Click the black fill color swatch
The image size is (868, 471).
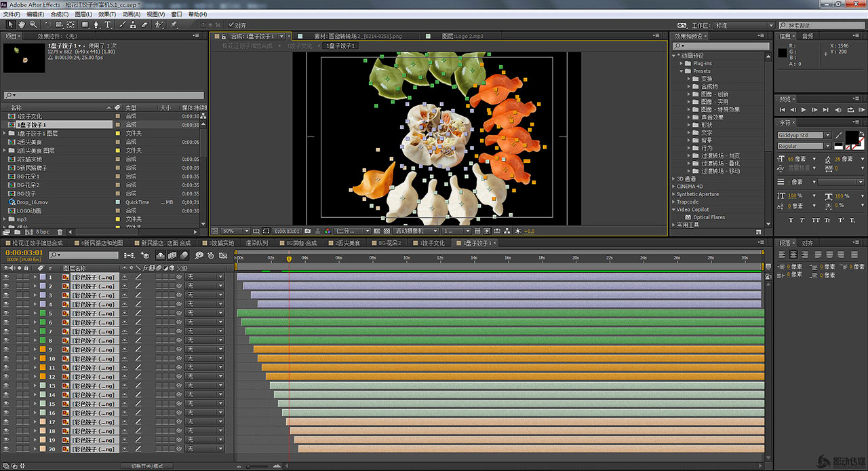tap(851, 137)
